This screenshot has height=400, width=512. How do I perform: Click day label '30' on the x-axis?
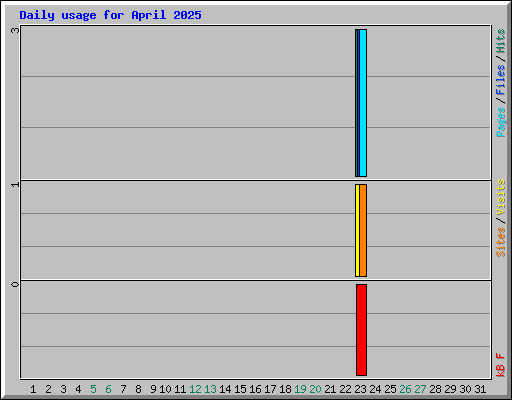pos(465,389)
